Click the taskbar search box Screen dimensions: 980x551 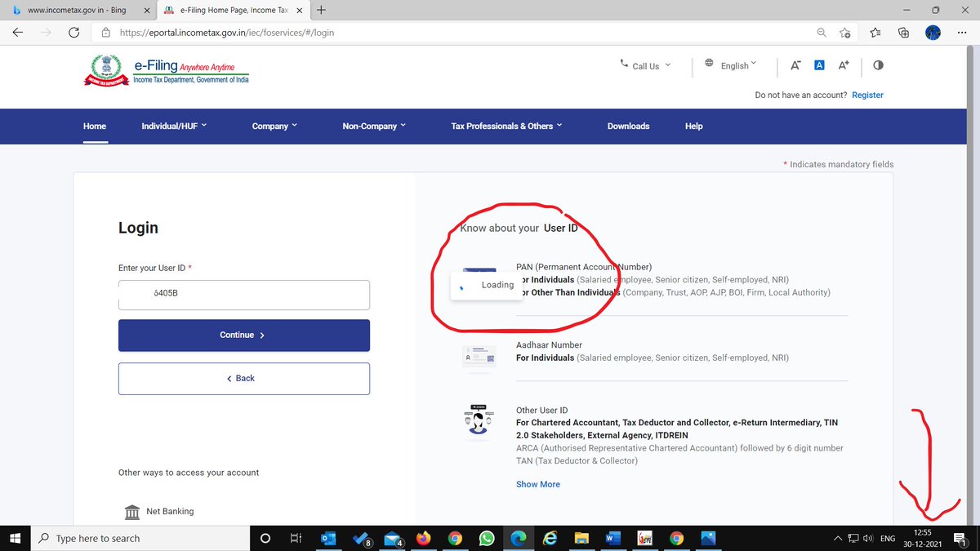point(140,538)
